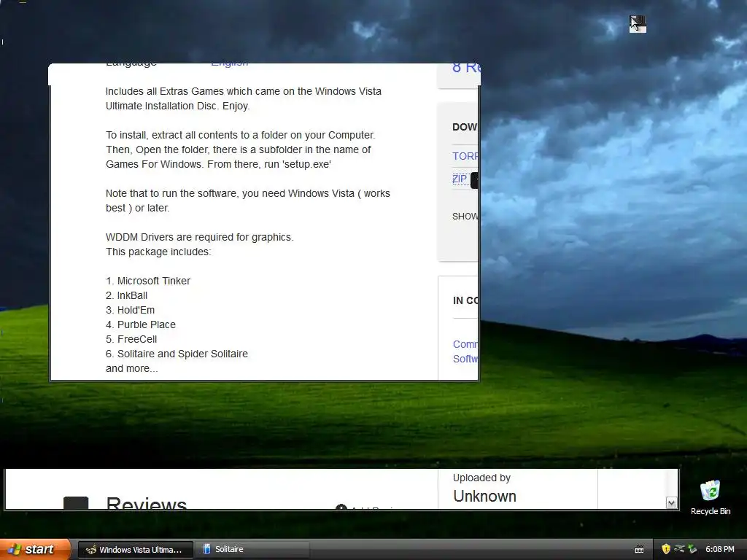Click the small icon at top of desktop
This screenshot has height=560, width=747.
pyautogui.click(x=638, y=24)
